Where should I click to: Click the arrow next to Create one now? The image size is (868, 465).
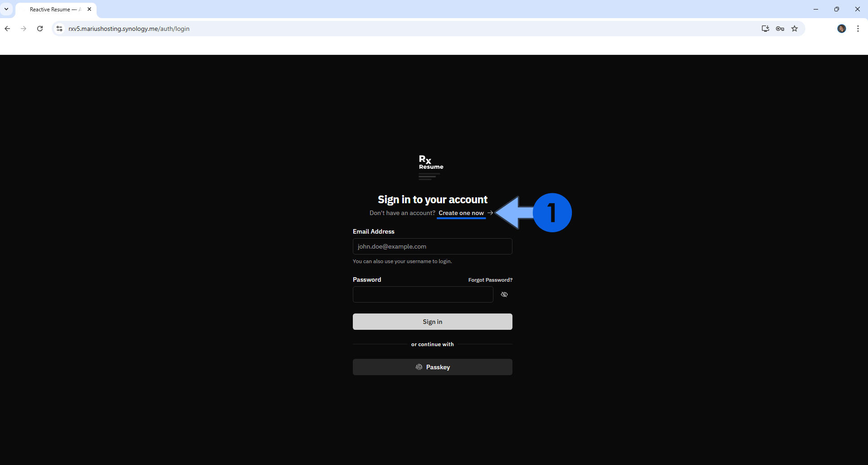tap(490, 212)
